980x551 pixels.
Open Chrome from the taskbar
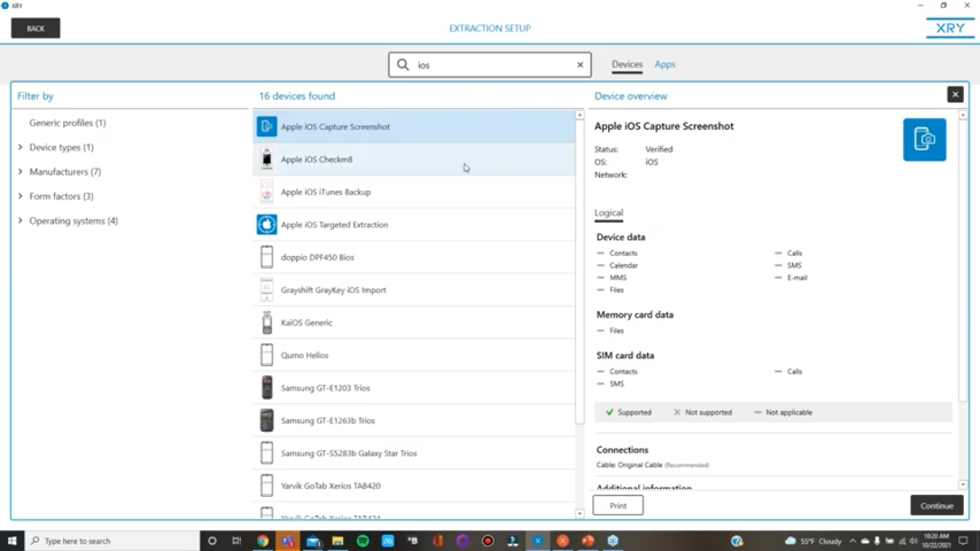[262, 540]
